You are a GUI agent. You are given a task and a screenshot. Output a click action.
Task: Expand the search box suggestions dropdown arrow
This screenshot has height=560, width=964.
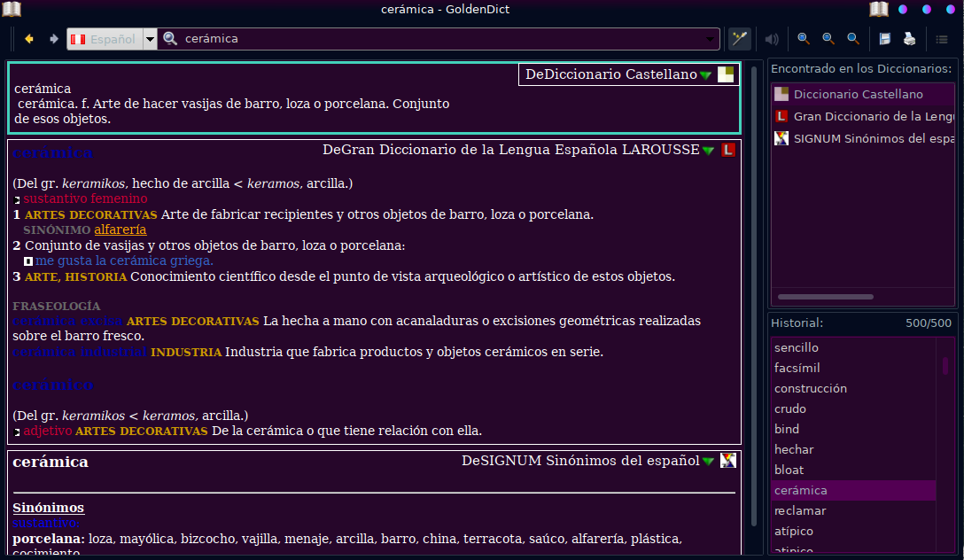(711, 39)
